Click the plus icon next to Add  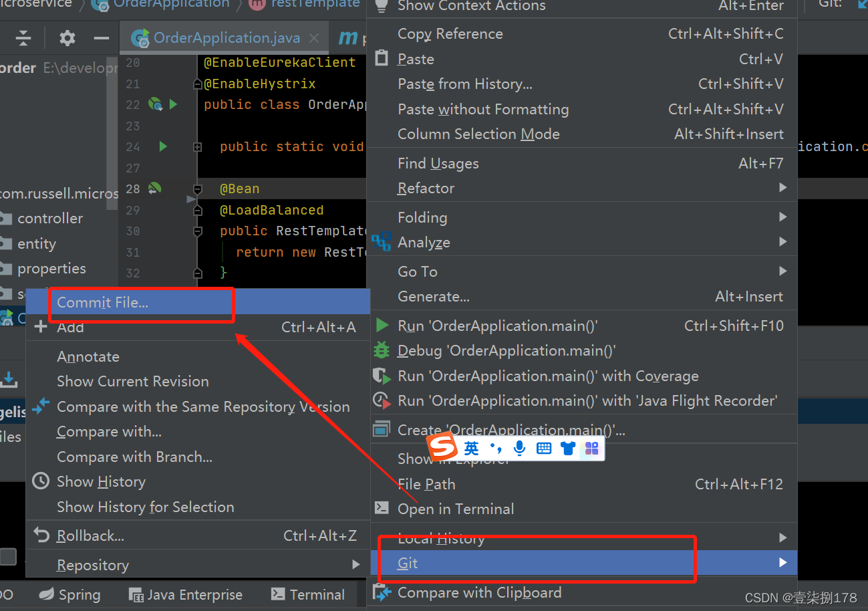(41, 327)
